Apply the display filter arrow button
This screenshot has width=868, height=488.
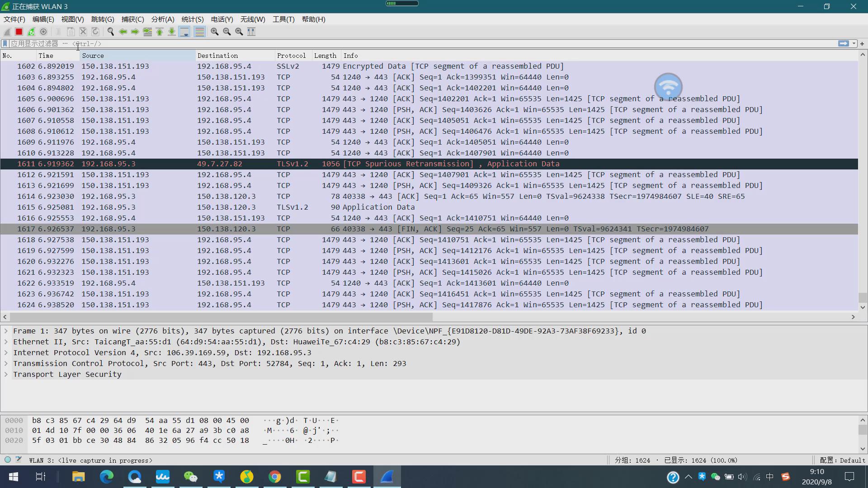pyautogui.click(x=843, y=43)
